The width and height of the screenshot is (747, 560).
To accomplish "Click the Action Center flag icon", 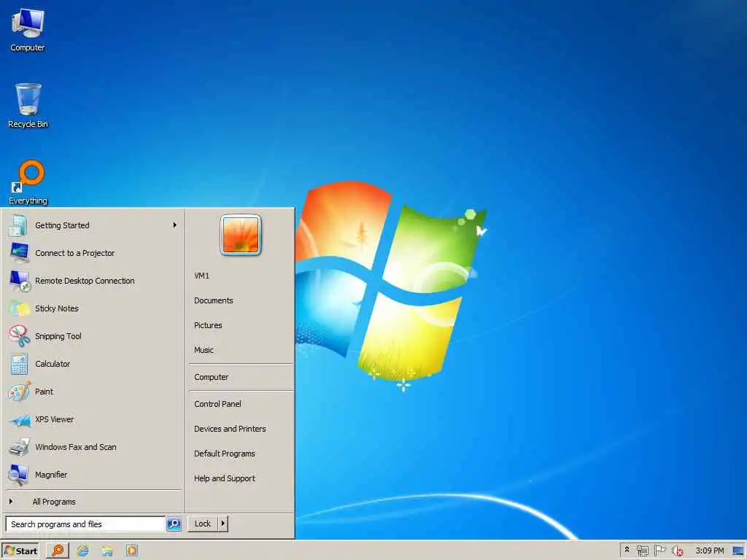I will [659, 551].
